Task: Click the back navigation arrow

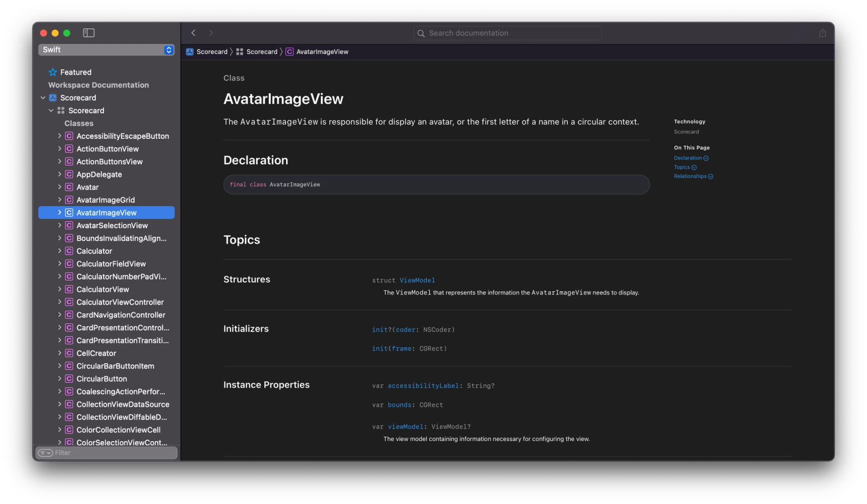Action: pyautogui.click(x=193, y=33)
